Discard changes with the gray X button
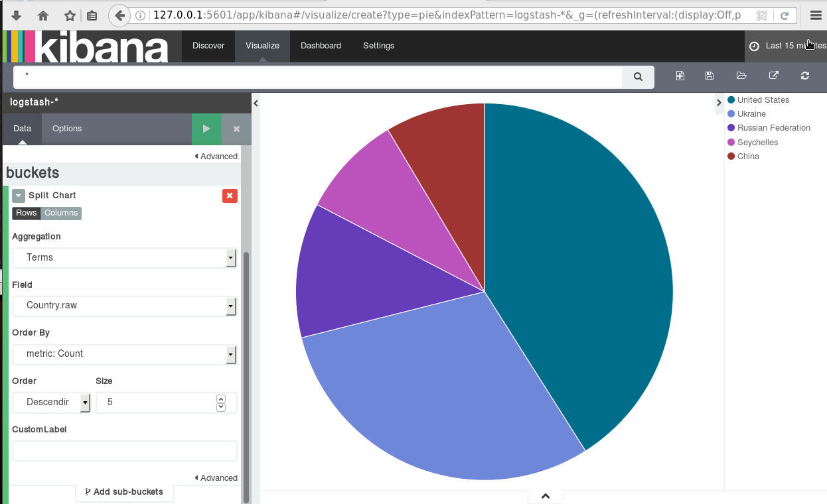Image resolution: width=827 pixels, height=504 pixels. pos(236,129)
